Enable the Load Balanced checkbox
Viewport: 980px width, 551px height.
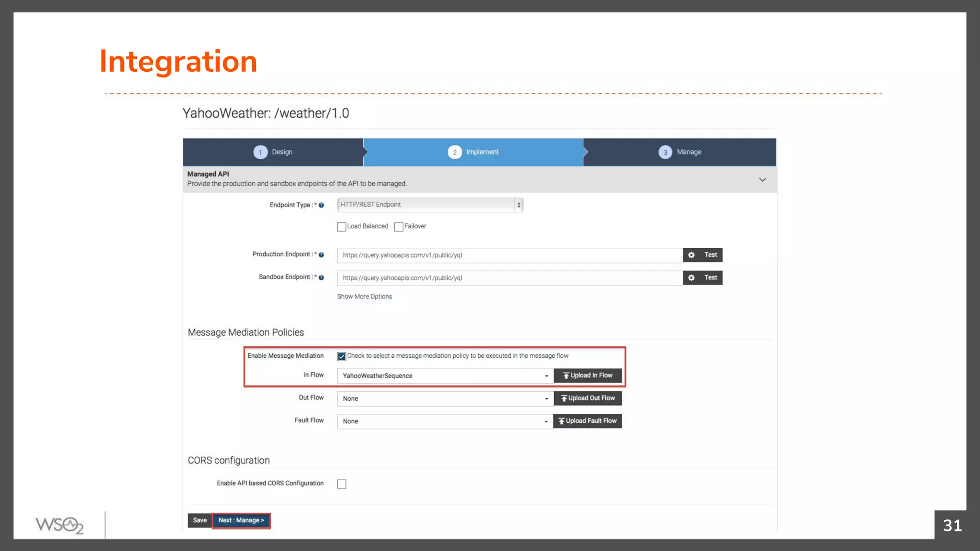342,227
